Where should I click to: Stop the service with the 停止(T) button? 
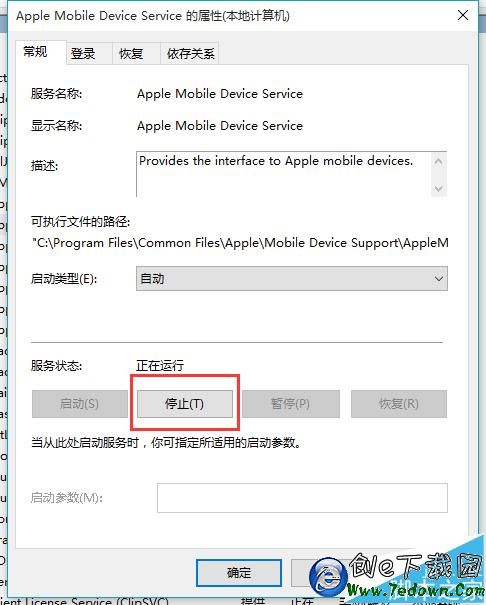pos(185,404)
